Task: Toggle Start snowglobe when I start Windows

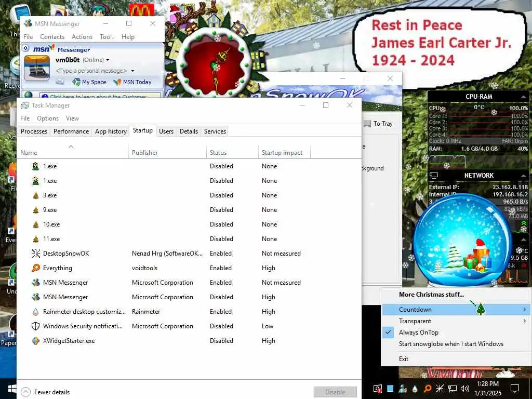Action: [451, 344]
